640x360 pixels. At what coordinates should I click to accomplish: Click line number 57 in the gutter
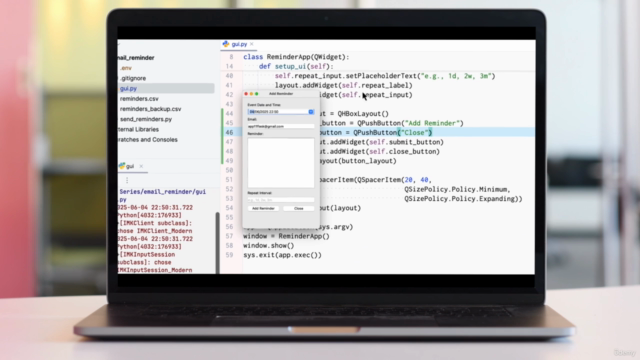pos(229,236)
